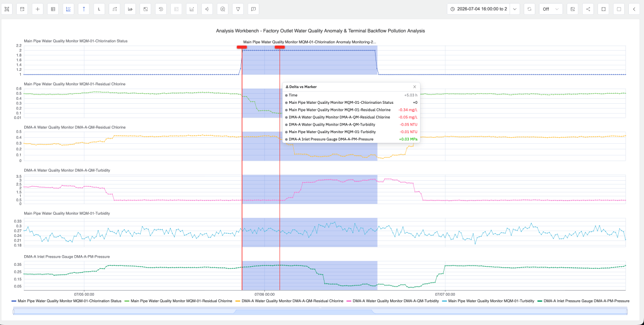This screenshot has width=644, height=325.
Task: Click the plus add icon
Action: pos(37,9)
